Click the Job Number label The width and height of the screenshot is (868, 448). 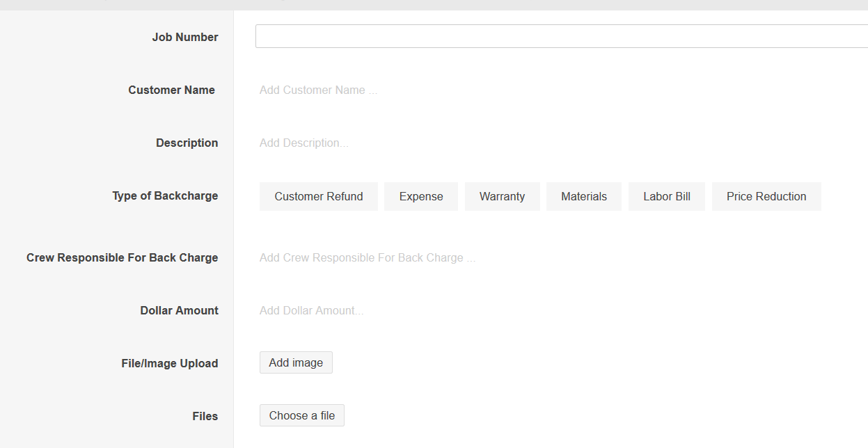point(185,38)
